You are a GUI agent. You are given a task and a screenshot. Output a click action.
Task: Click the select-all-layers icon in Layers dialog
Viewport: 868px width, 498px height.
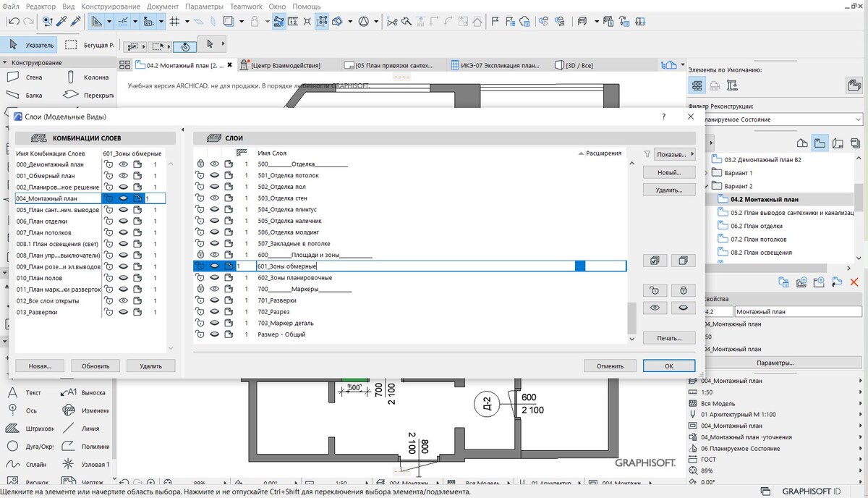click(655, 261)
